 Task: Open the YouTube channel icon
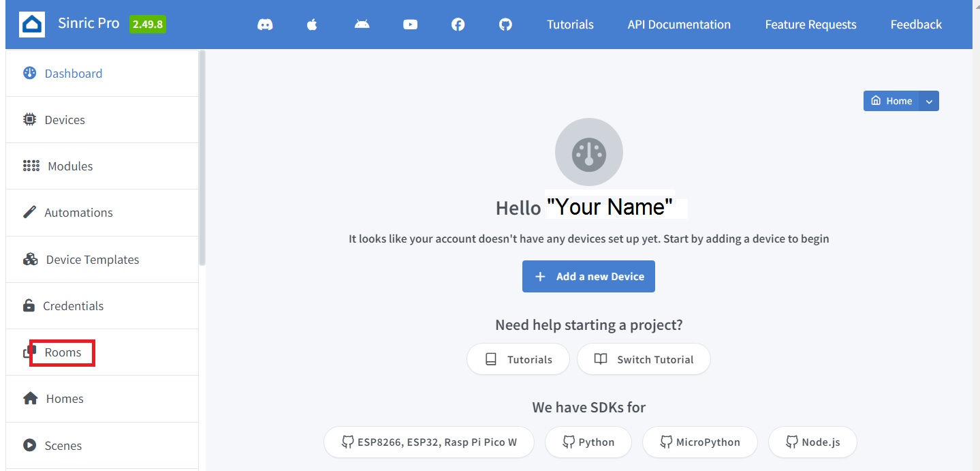(410, 25)
